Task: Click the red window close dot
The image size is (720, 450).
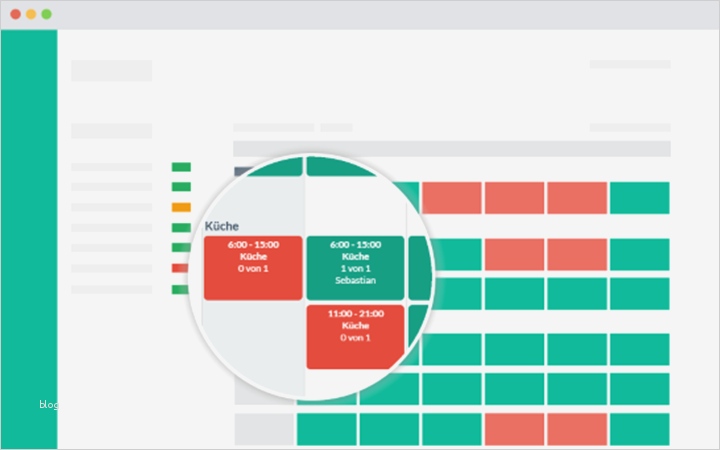Action: tap(16, 15)
